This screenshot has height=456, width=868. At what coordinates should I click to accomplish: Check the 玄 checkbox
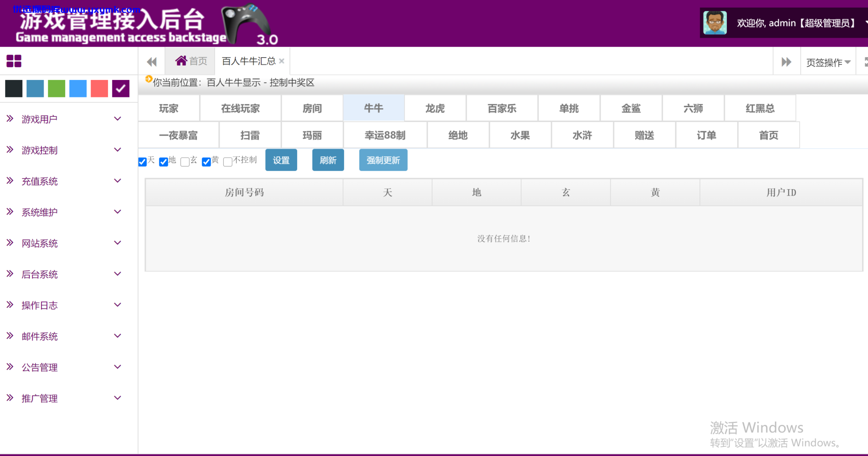point(185,162)
